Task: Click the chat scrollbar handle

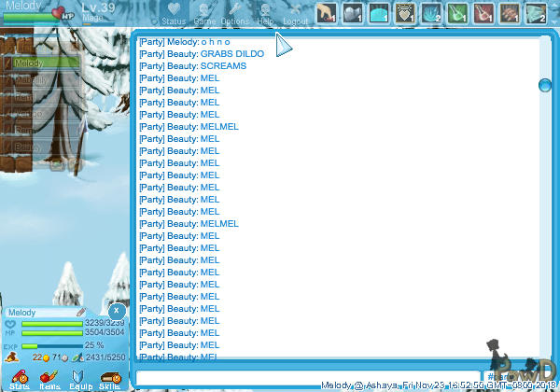Action: 545,86
